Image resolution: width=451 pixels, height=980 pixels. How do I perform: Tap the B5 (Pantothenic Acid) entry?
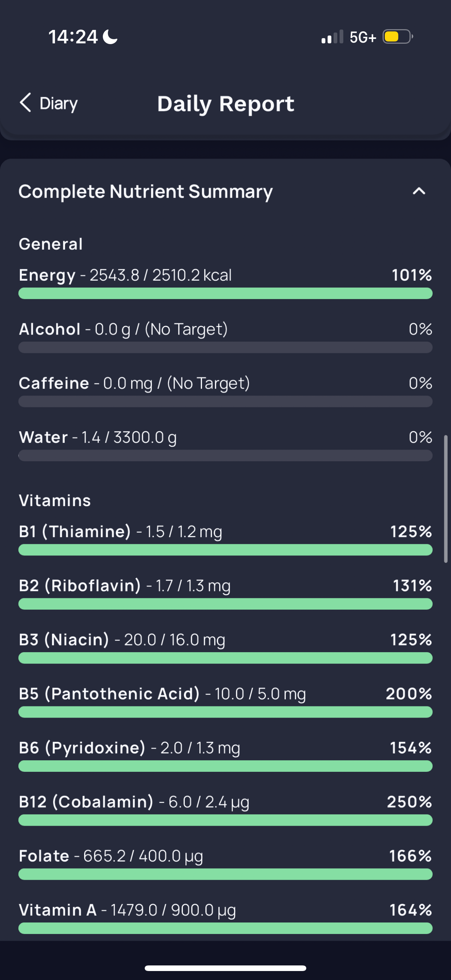coord(225,701)
